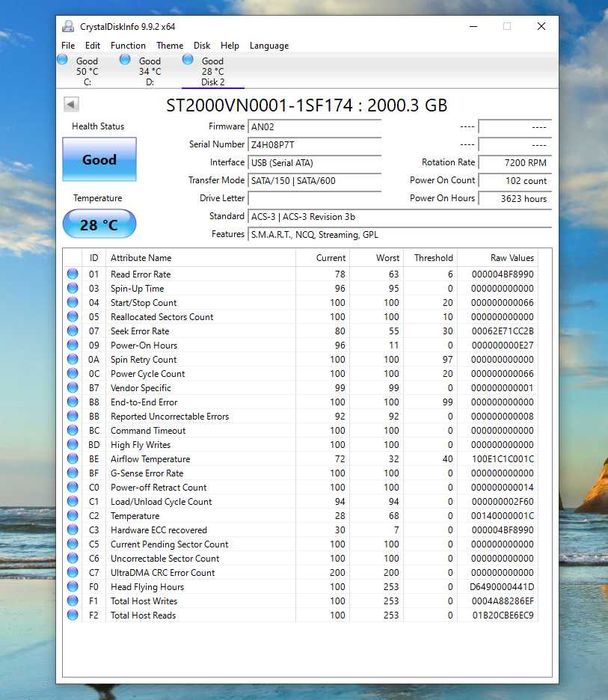Click status orb for Power-On Hours row
608x700 pixels.
72,345
